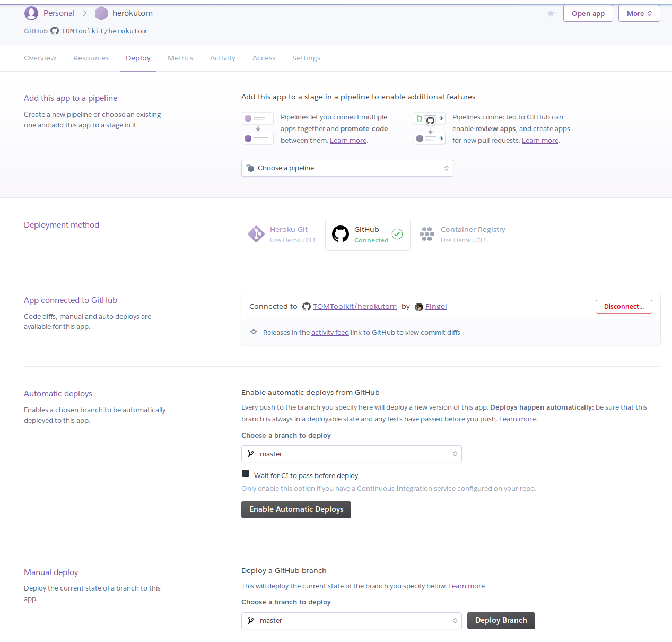Open the More dropdown menu

pyautogui.click(x=639, y=13)
